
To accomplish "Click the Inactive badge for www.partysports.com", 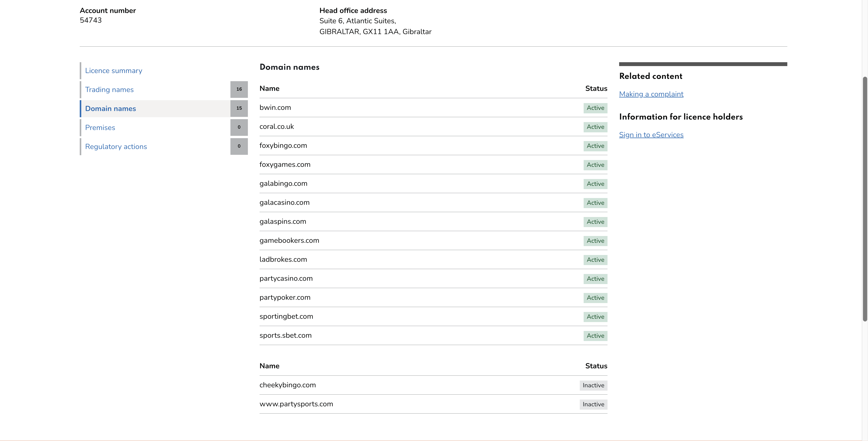I will pyautogui.click(x=593, y=404).
